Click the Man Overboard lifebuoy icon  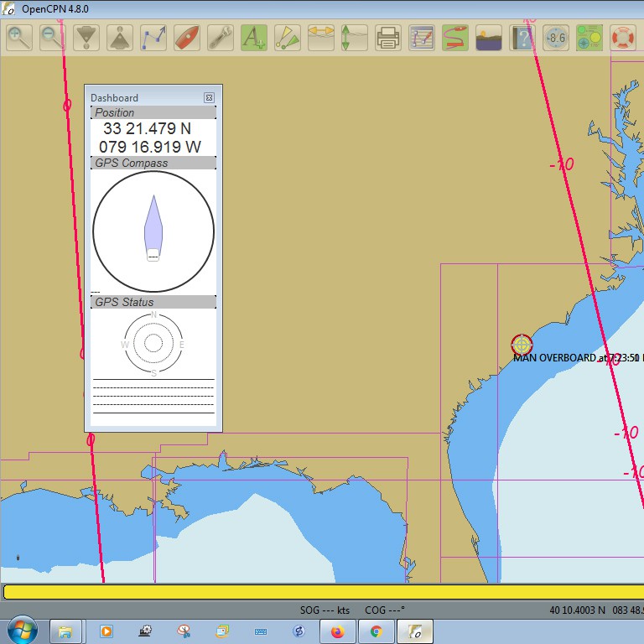[622, 38]
